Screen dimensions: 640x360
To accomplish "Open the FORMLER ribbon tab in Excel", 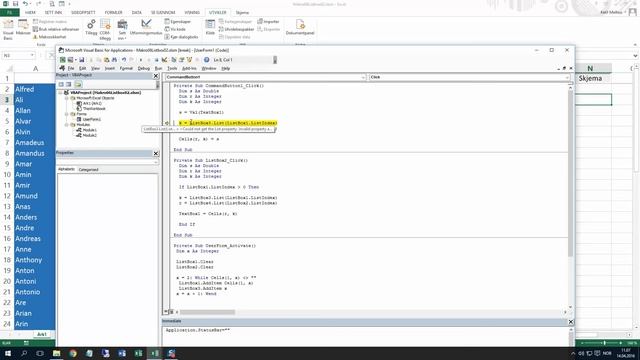I will [113, 13].
